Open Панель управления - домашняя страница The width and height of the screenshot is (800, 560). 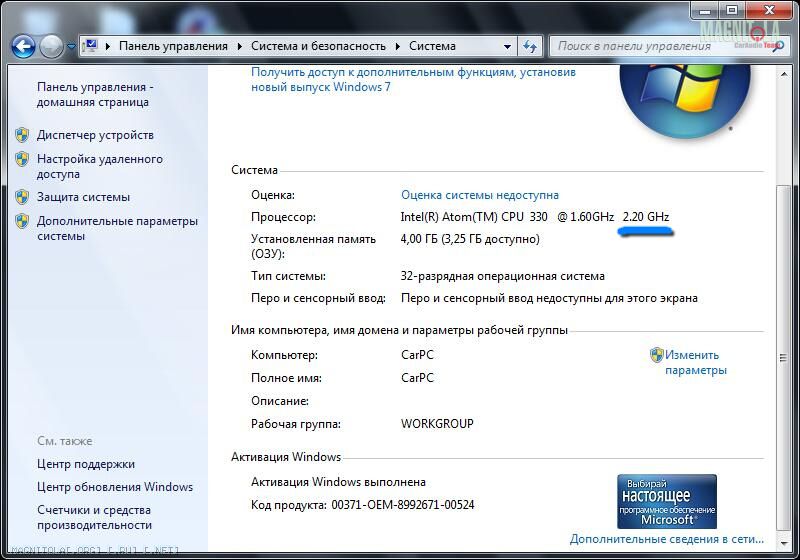[x=95, y=94]
